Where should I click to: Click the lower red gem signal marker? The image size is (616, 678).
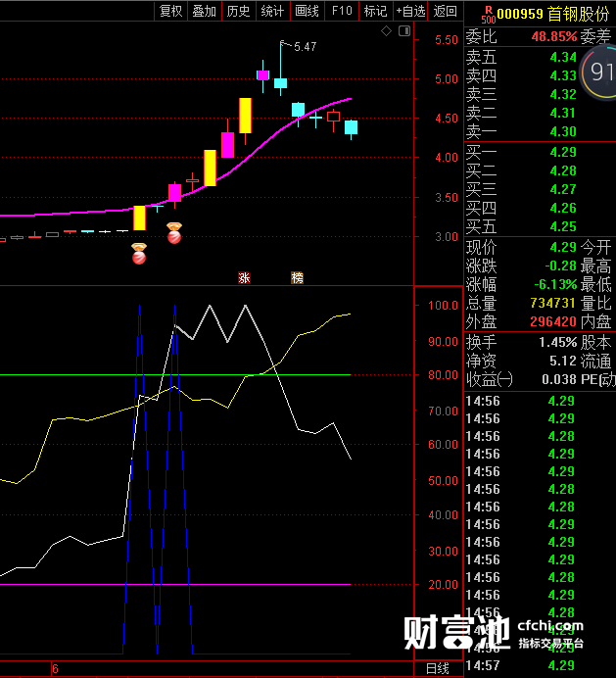(139, 254)
